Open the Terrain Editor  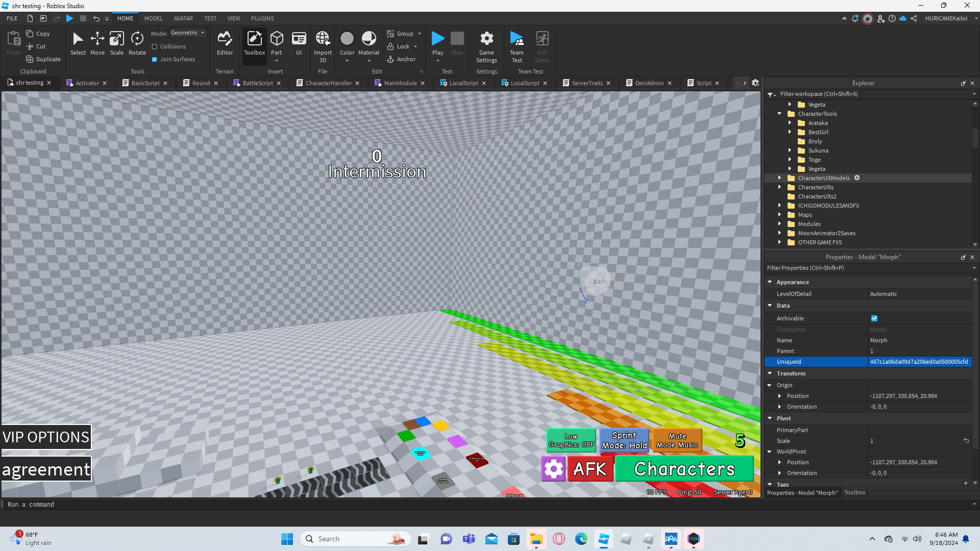coord(225,43)
